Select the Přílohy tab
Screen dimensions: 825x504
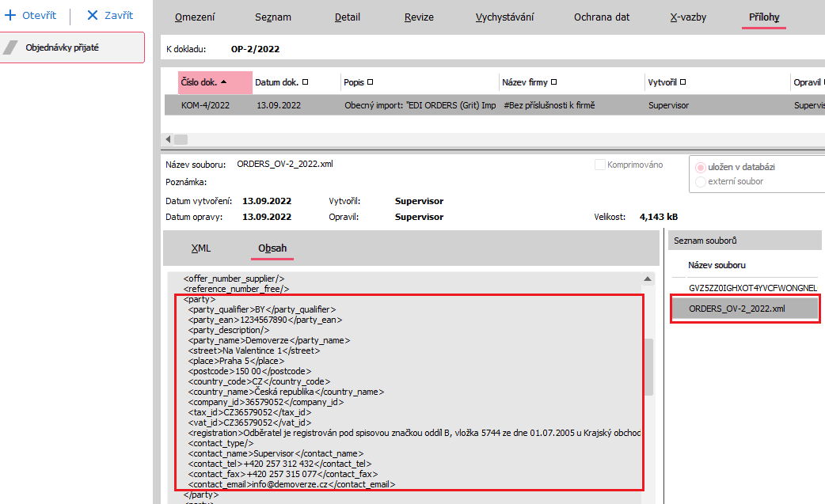(x=764, y=17)
